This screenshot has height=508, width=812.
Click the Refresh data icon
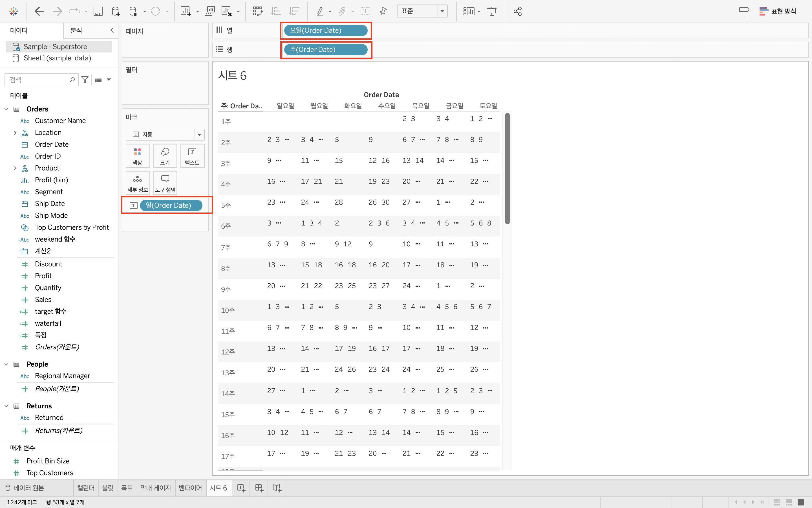pos(155,11)
